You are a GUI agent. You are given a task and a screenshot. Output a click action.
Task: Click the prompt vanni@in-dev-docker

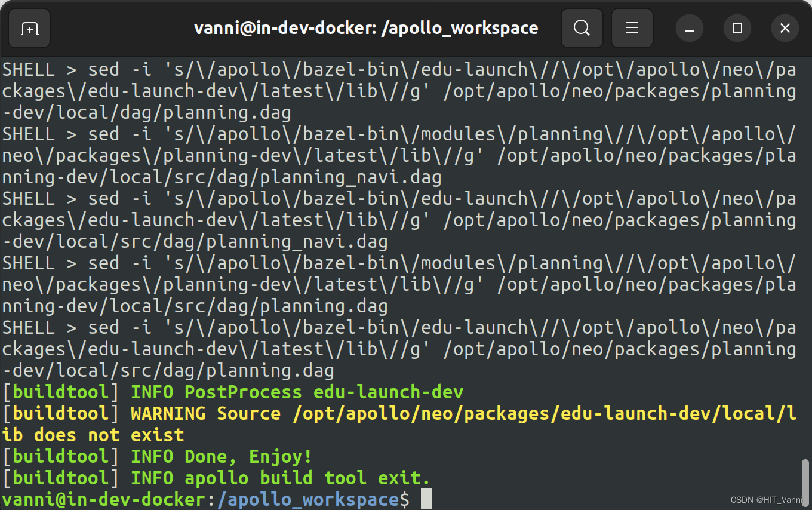click(104, 500)
